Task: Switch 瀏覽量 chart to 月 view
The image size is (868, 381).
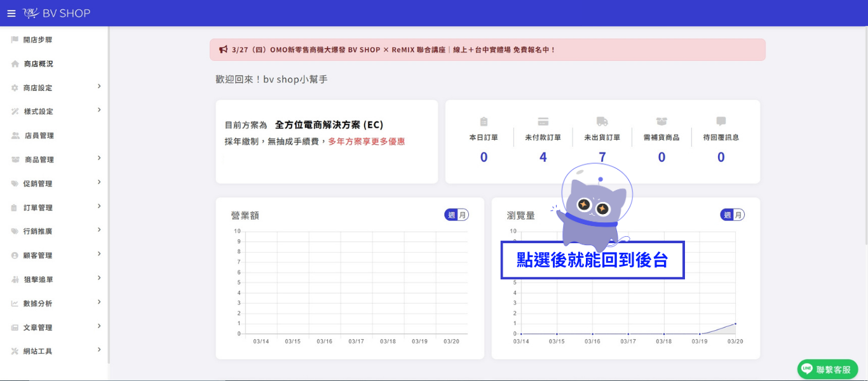Action: 739,215
